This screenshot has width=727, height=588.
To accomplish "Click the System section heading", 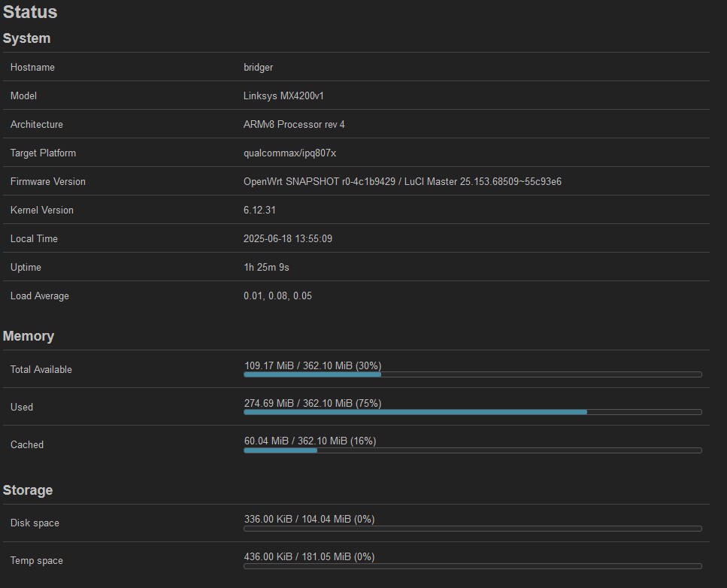I will (x=26, y=38).
